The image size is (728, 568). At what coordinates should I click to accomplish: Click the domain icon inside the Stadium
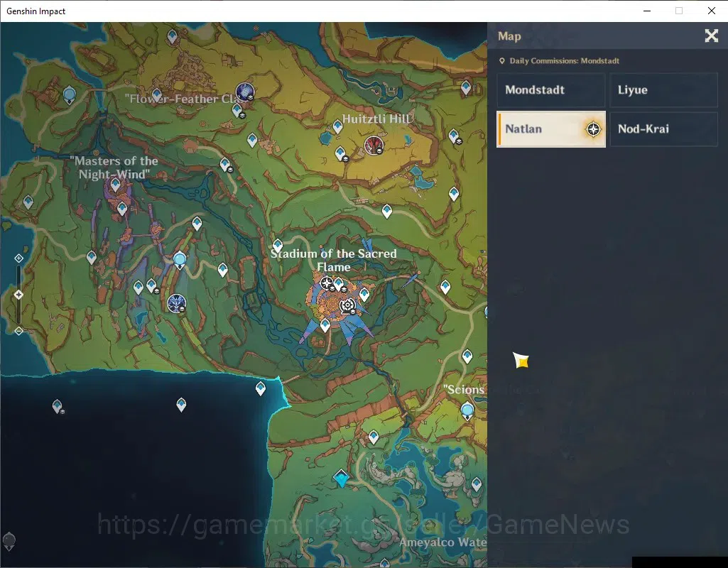(347, 306)
